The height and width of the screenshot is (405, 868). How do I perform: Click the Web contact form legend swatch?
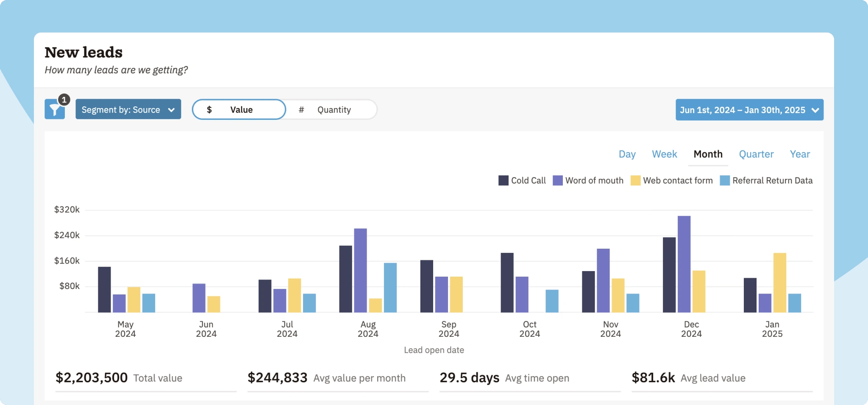(x=635, y=180)
